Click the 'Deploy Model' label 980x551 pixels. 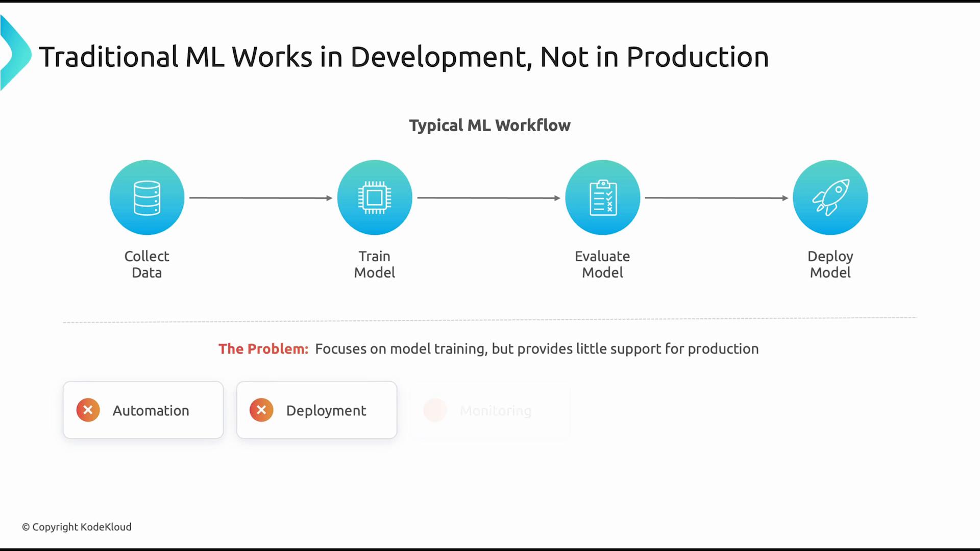coord(830,264)
